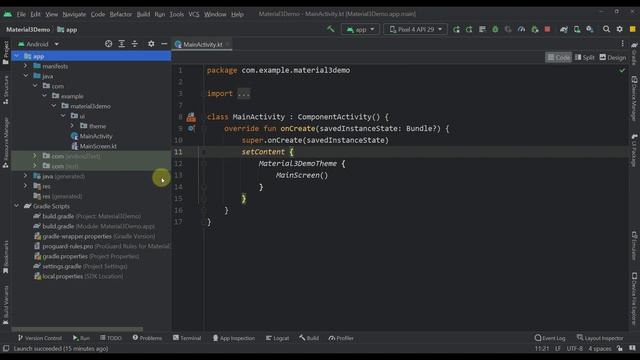Switch editor to Code view
This screenshot has height=360, width=640.
[x=558, y=58]
